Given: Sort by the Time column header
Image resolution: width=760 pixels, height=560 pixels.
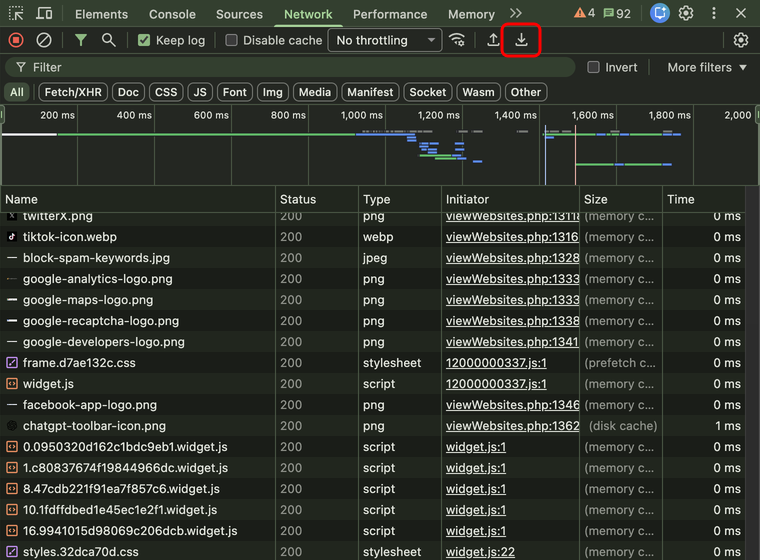Looking at the screenshot, I should point(703,199).
